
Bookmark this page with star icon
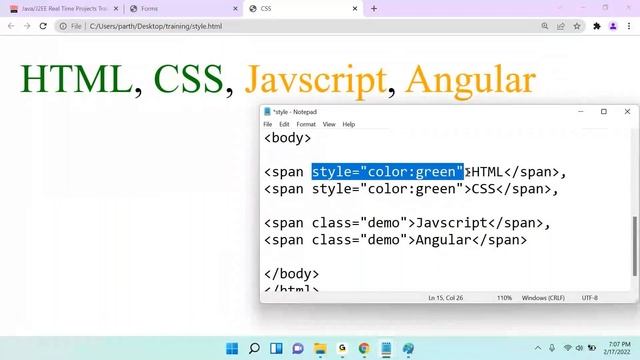pos(577,26)
